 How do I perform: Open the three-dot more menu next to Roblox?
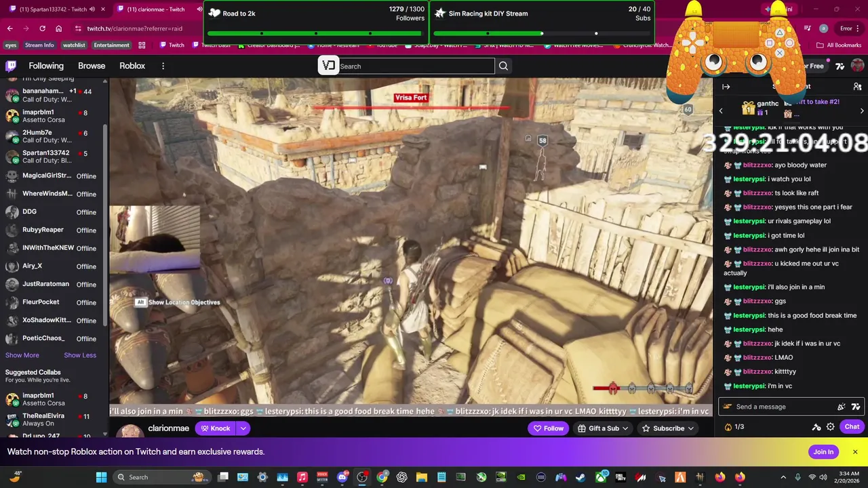pos(163,66)
